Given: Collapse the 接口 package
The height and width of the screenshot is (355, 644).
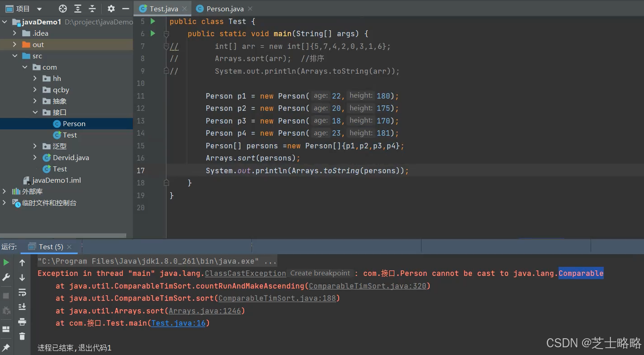Looking at the screenshot, I should pyautogui.click(x=35, y=112).
